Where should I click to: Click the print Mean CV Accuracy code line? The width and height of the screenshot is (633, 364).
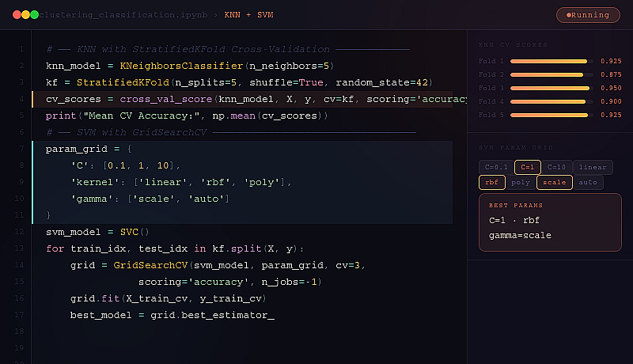click(x=187, y=116)
